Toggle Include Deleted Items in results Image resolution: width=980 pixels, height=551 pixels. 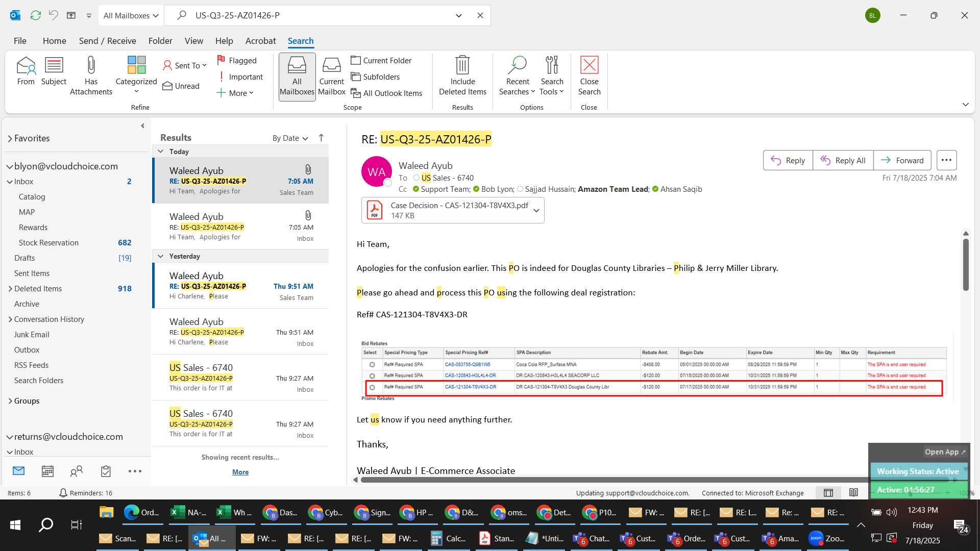[x=462, y=77]
